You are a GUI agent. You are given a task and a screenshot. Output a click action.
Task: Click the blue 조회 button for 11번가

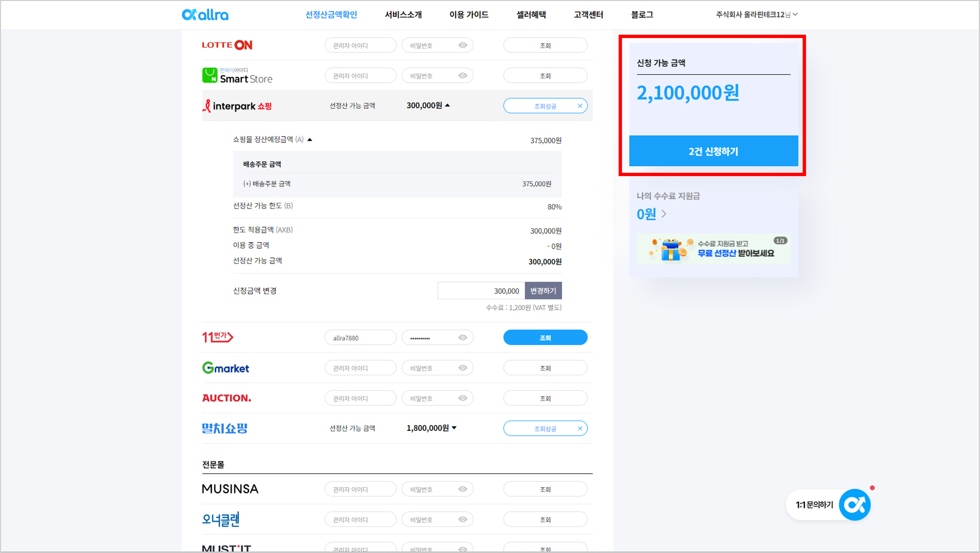pos(545,338)
